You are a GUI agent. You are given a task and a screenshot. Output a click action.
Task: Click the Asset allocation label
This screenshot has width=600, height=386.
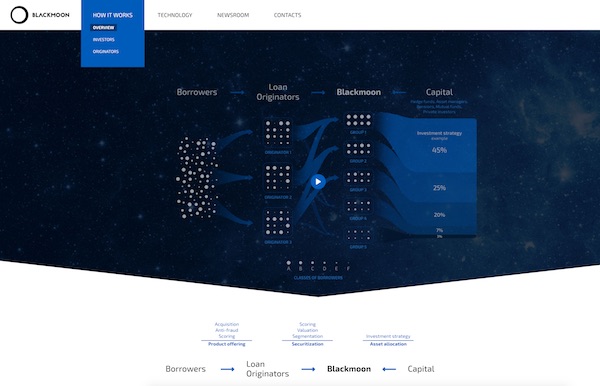coord(388,344)
